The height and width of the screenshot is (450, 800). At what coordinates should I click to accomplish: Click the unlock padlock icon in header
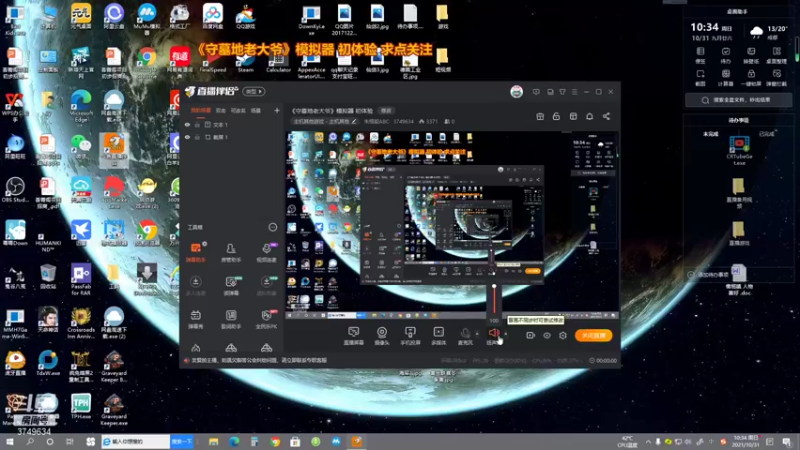tap(556, 116)
